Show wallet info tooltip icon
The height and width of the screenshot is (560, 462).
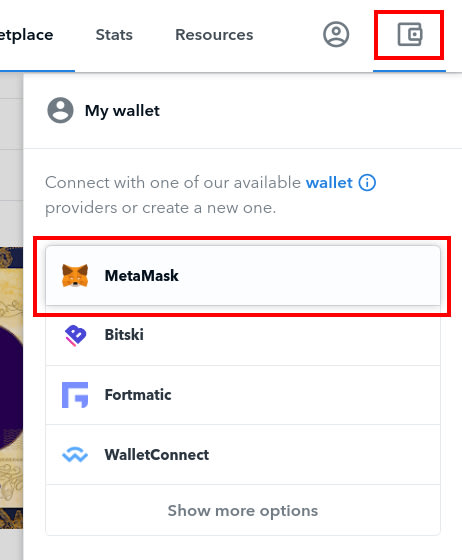pos(367,182)
